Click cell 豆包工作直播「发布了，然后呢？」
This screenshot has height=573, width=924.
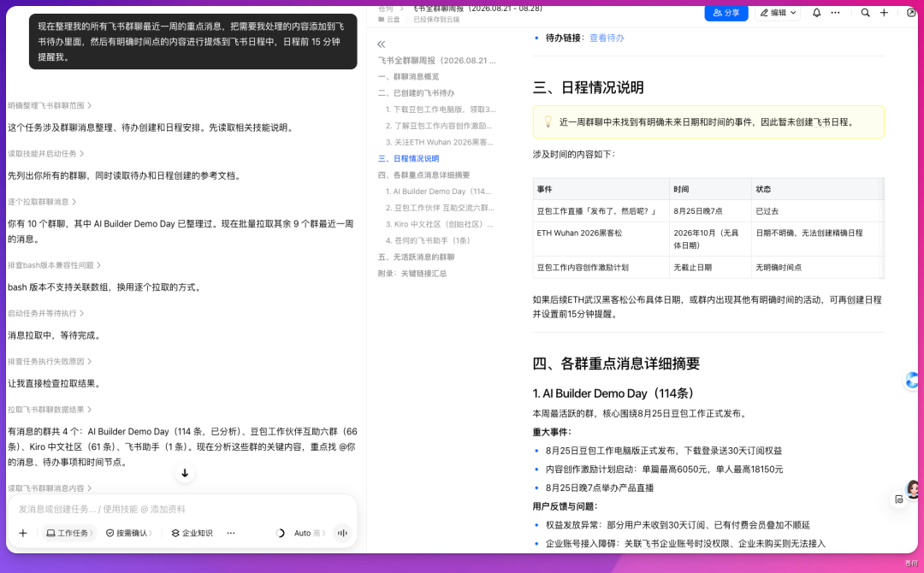601,211
